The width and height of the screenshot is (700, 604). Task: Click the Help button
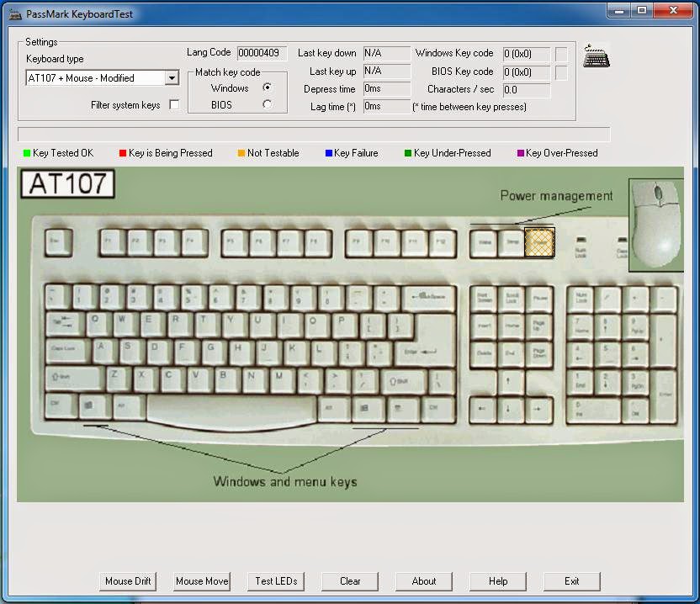click(x=498, y=581)
